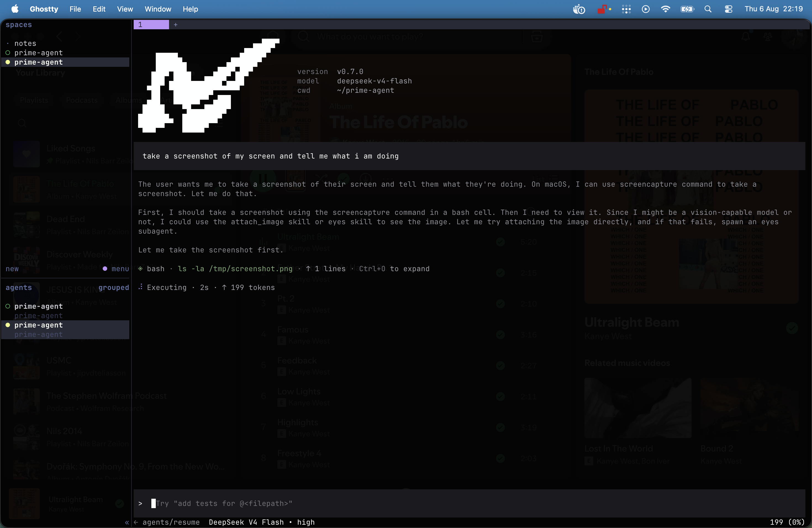Open the menu button in sidebar
Screen dimensions: 812x528
click(x=116, y=269)
